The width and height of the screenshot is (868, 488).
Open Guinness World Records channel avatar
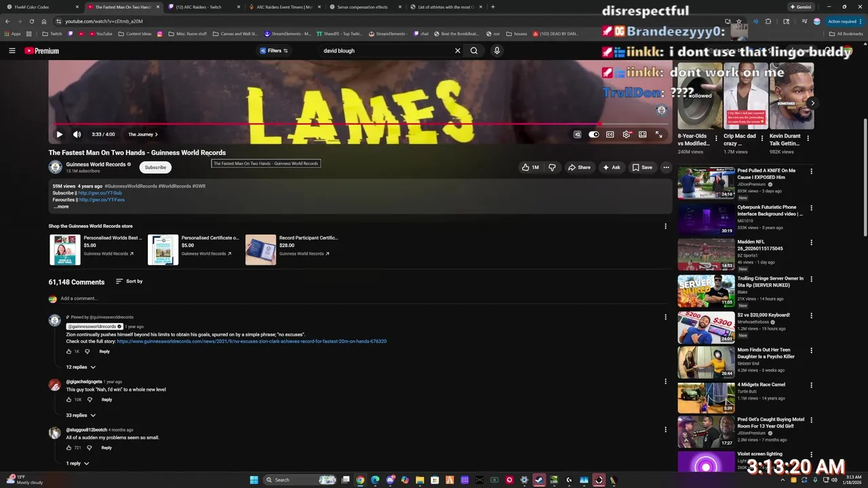(x=55, y=167)
